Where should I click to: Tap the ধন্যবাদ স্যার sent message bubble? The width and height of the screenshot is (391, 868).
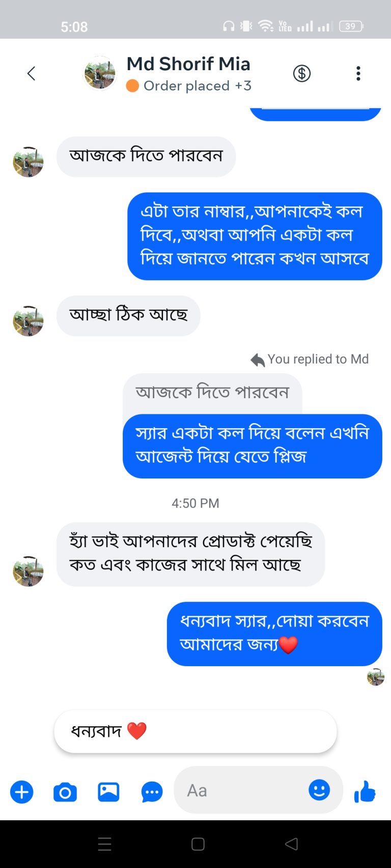click(274, 634)
